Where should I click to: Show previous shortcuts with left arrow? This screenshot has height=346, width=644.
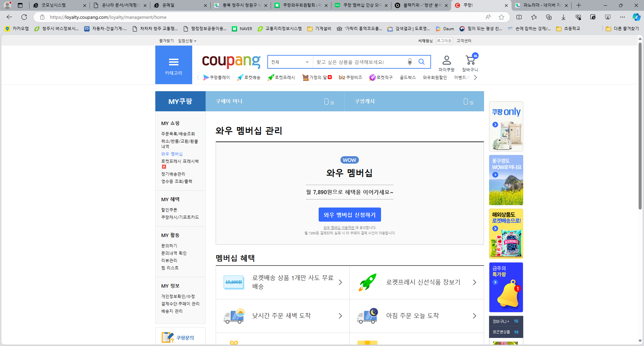tap(198, 77)
